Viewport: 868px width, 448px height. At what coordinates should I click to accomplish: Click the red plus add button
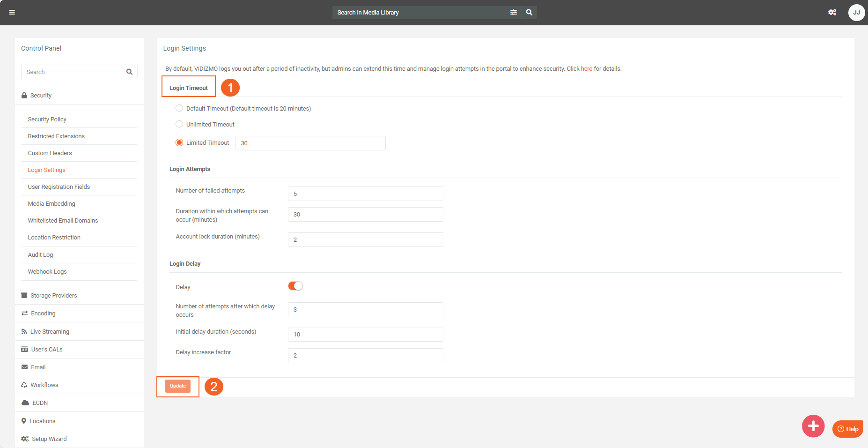coord(813,426)
